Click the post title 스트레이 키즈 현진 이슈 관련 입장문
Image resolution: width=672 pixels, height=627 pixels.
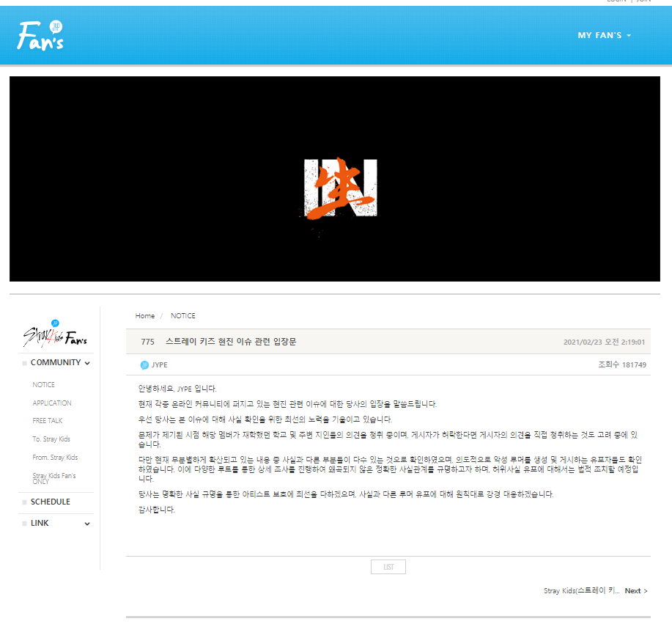(231, 342)
